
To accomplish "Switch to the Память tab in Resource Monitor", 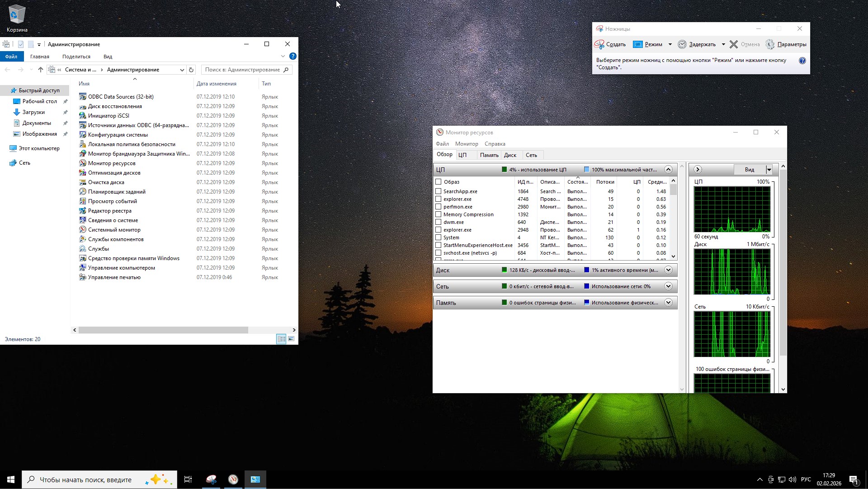I will (488, 155).
